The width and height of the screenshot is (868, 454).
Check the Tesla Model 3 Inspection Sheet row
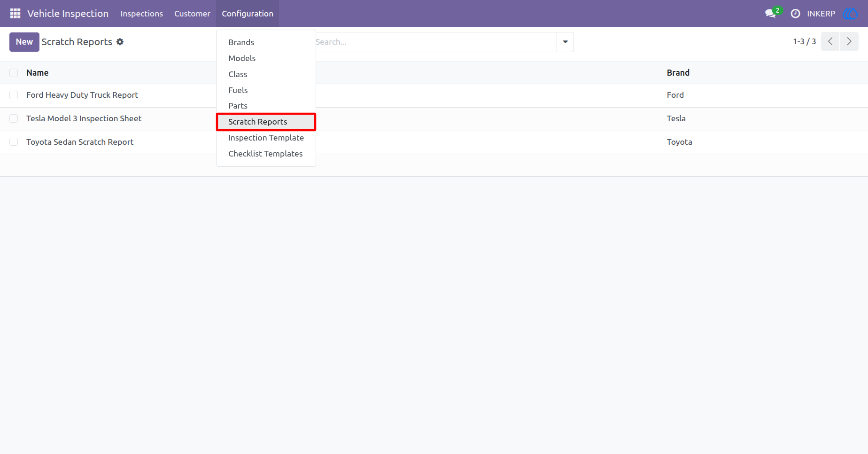14,118
